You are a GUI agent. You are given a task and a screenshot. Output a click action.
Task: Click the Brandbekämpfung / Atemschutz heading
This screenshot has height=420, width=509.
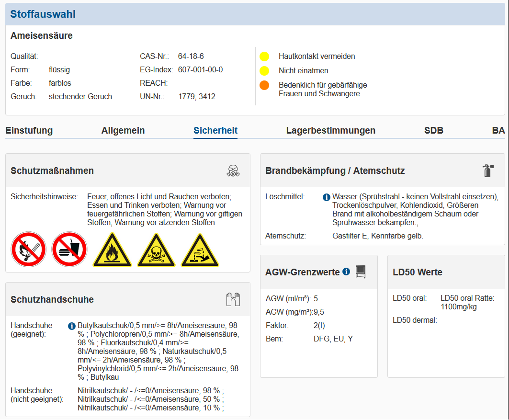[x=335, y=170]
